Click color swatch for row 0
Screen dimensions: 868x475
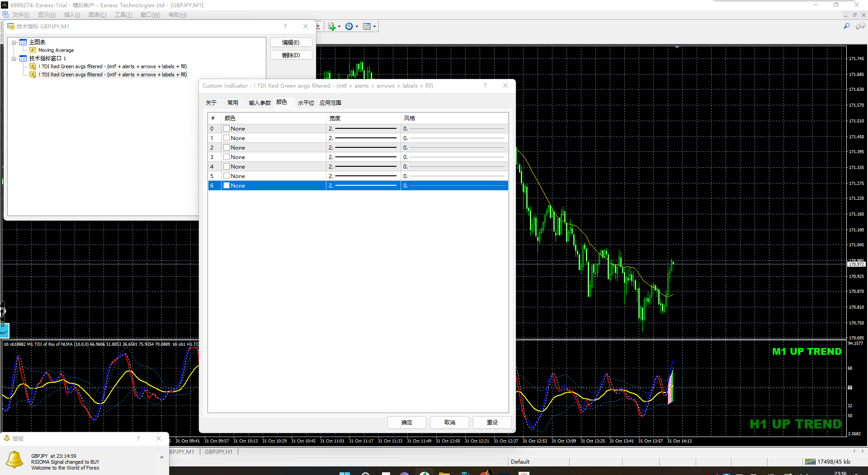tap(226, 129)
